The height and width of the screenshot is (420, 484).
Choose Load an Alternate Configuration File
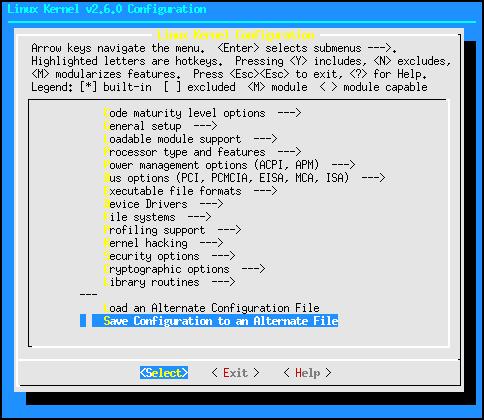coord(211,308)
